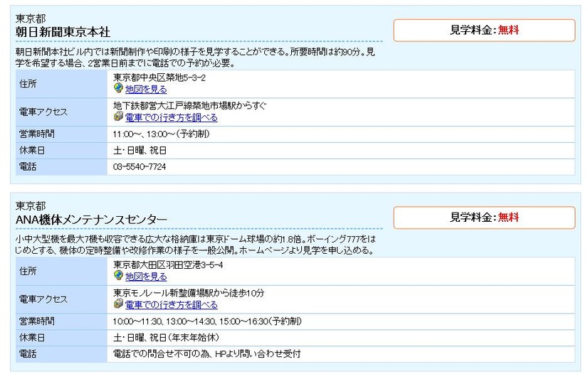Open 地図を見る link for 朝日新聞東京本社

[x=146, y=89]
